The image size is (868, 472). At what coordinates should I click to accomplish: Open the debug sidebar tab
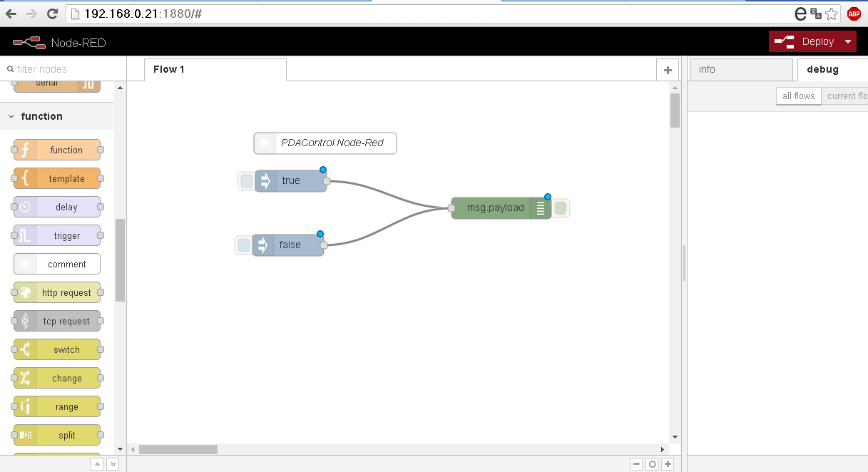tap(832, 69)
